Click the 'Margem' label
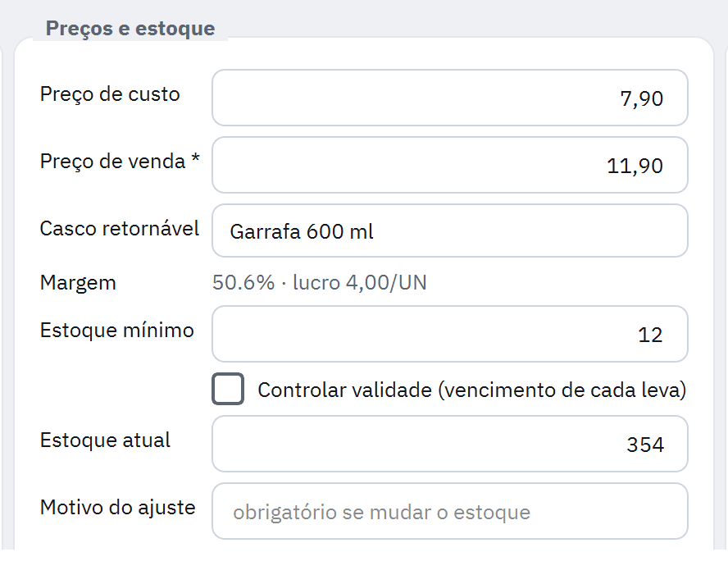728x584 pixels. (78, 283)
